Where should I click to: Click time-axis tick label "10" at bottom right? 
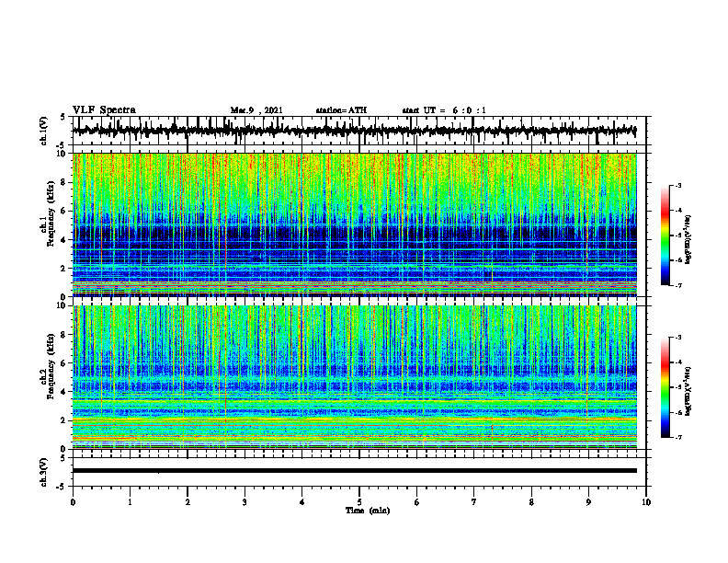(x=646, y=502)
